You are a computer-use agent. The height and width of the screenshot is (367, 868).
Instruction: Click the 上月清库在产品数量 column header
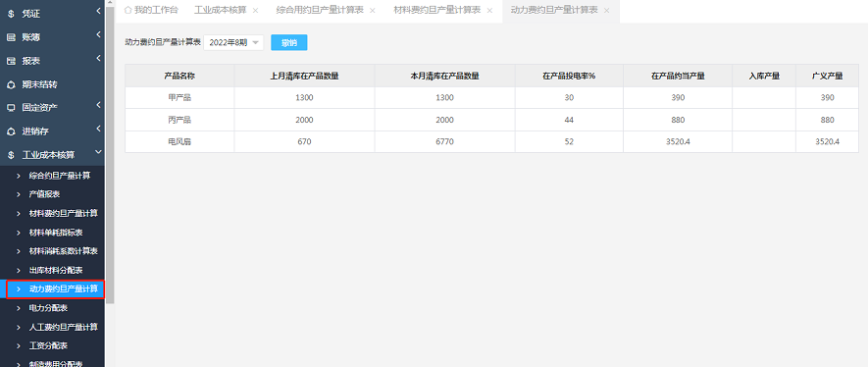tap(304, 76)
